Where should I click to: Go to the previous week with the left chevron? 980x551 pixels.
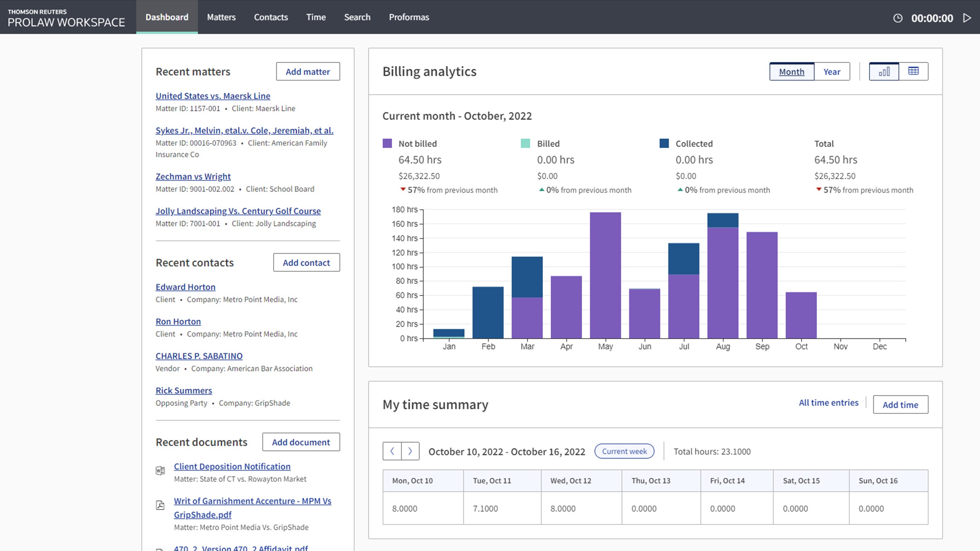[392, 451]
